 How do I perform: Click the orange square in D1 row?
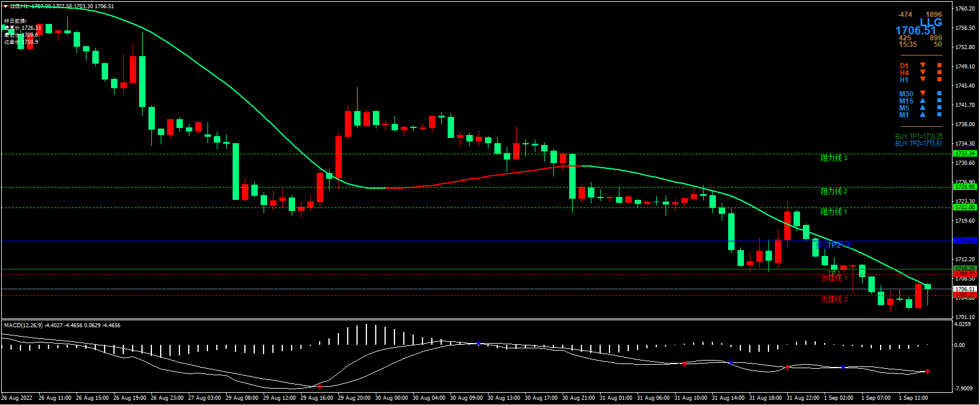[x=940, y=65]
